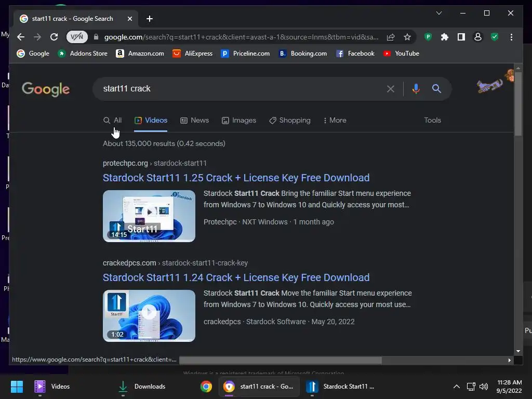Screen dimensions: 532x399
Task: Open the AliExpress bookmark
Action: pos(192,54)
